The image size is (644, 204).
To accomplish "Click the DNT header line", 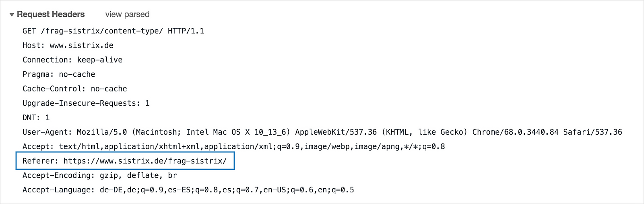I will (36, 118).
